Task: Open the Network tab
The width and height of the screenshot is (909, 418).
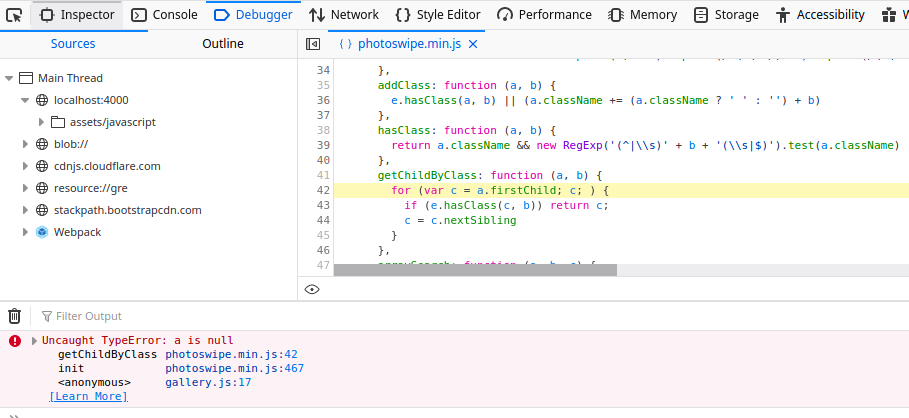Action: (343, 15)
